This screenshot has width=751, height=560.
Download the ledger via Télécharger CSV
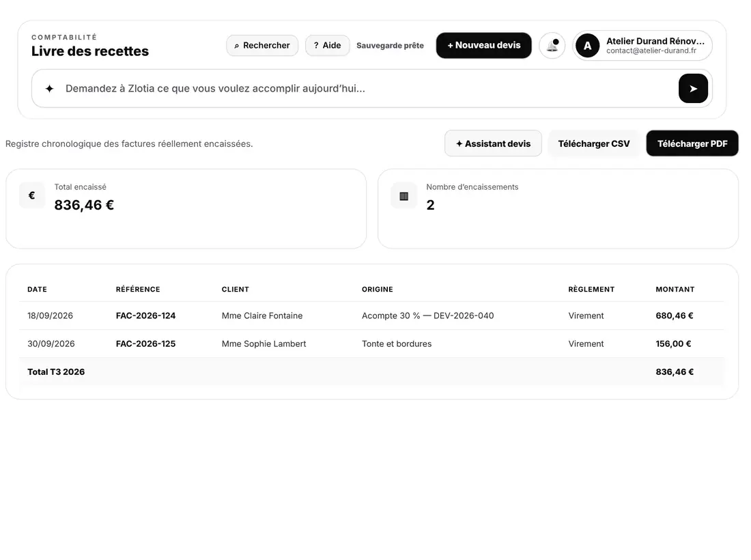tap(594, 143)
